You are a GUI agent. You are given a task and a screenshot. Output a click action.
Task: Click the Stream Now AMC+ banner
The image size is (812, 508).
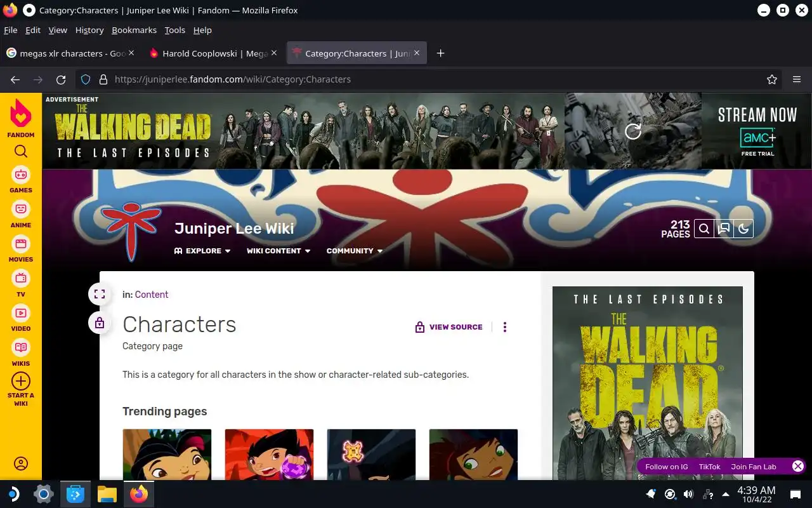757,131
